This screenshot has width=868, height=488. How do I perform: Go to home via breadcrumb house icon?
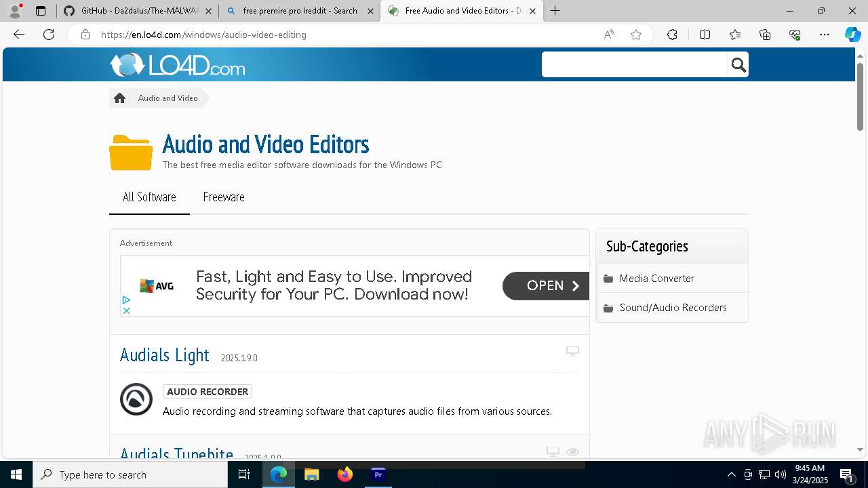120,98
